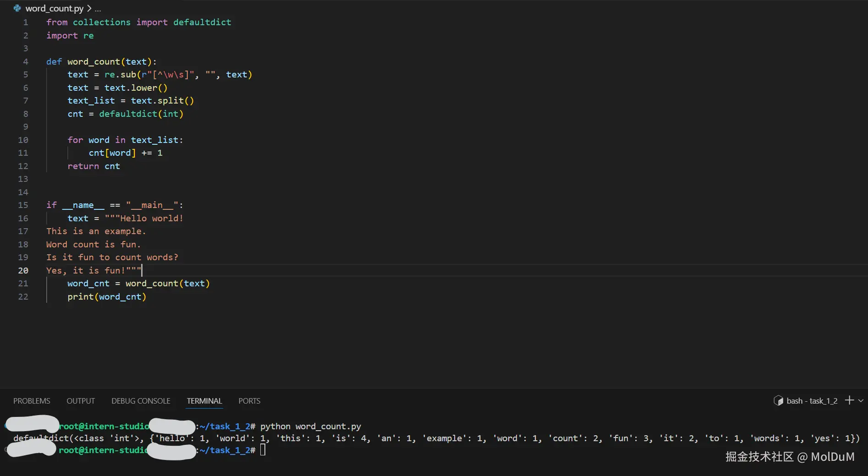Switch to the PORTS tab
The height and width of the screenshot is (476, 868).
[x=249, y=401]
